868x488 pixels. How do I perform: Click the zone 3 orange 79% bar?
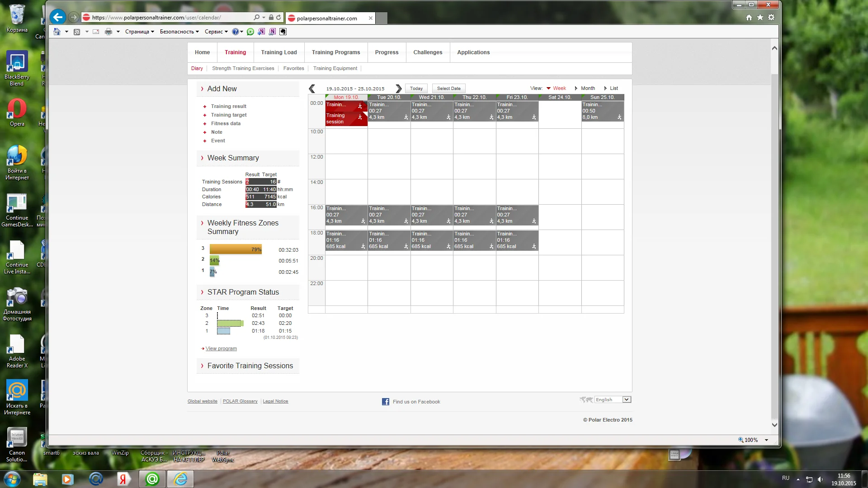tap(235, 249)
